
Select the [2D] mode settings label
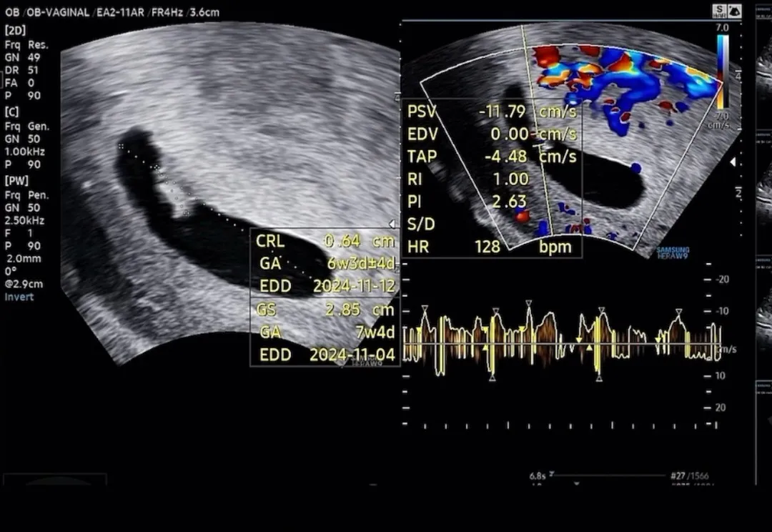pyautogui.click(x=15, y=31)
